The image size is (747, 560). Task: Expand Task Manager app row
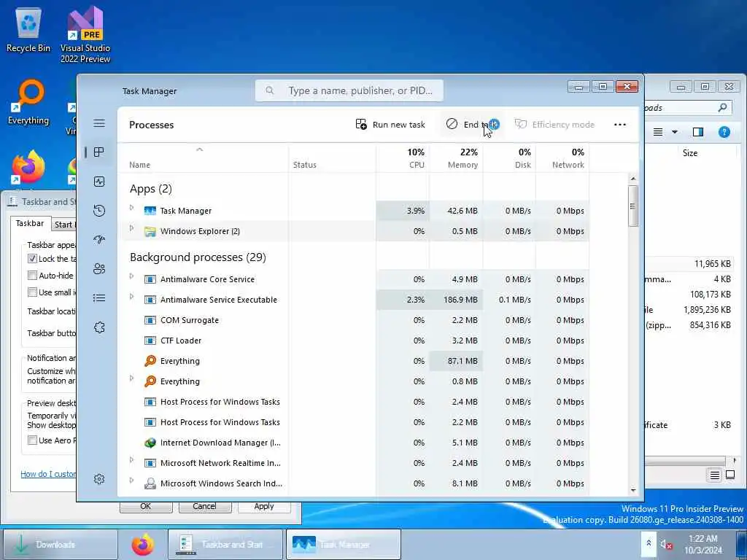point(132,208)
